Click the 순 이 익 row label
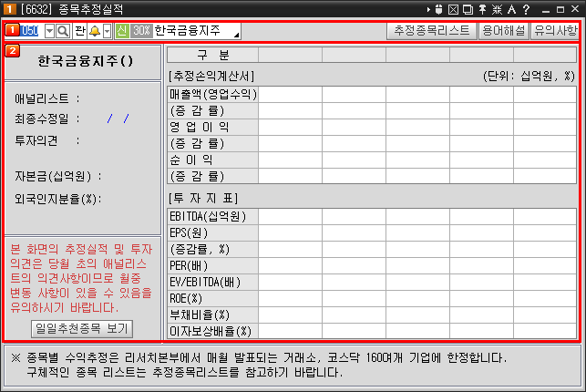586x392 pixels. pyautogui.click(x=212, y=160)
